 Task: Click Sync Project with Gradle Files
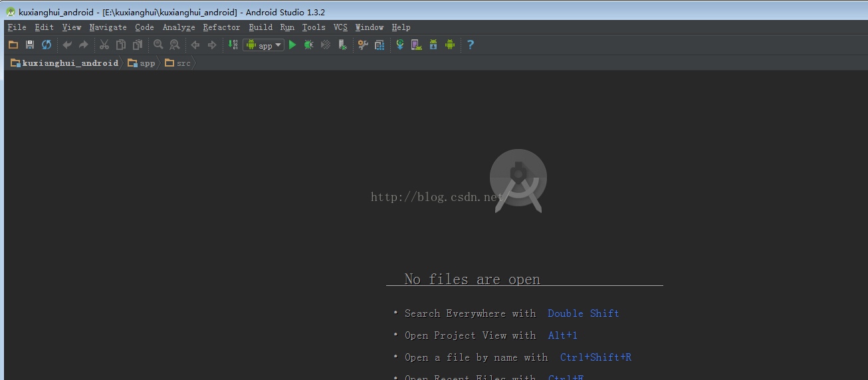coord(400,45)
